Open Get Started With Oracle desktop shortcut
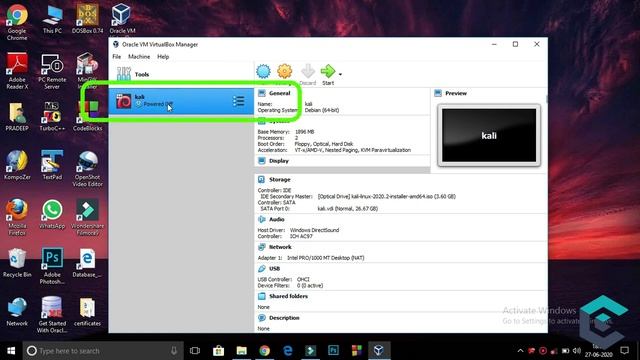Screen dimensions: 640x360 [x=52, y=315]
